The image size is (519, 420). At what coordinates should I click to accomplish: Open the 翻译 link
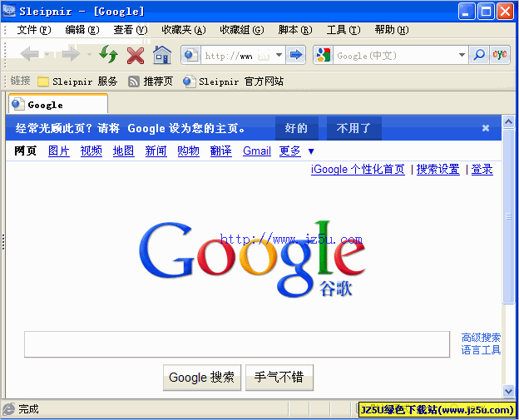pos(220,151)
